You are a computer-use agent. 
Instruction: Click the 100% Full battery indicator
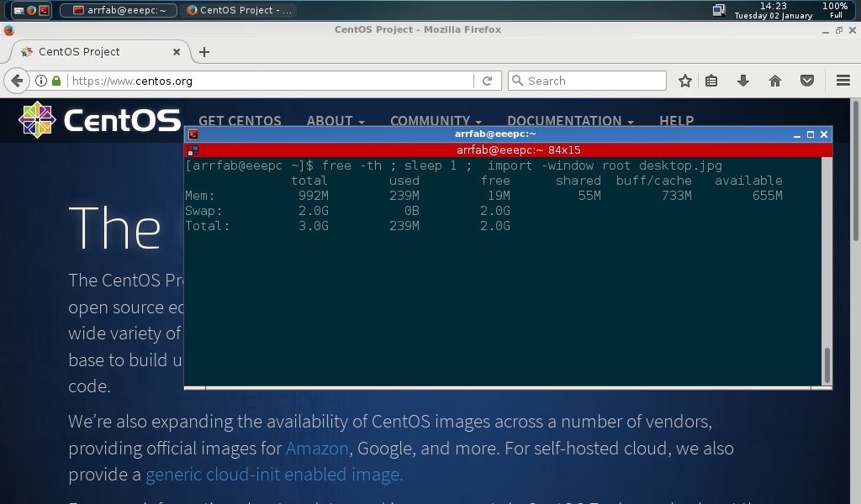point(835,10)
